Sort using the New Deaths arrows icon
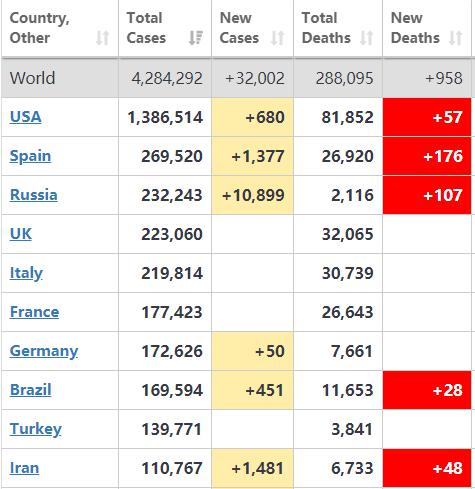Screen dimensions: 475x489 pyautogui.click(x=455, y=38)
